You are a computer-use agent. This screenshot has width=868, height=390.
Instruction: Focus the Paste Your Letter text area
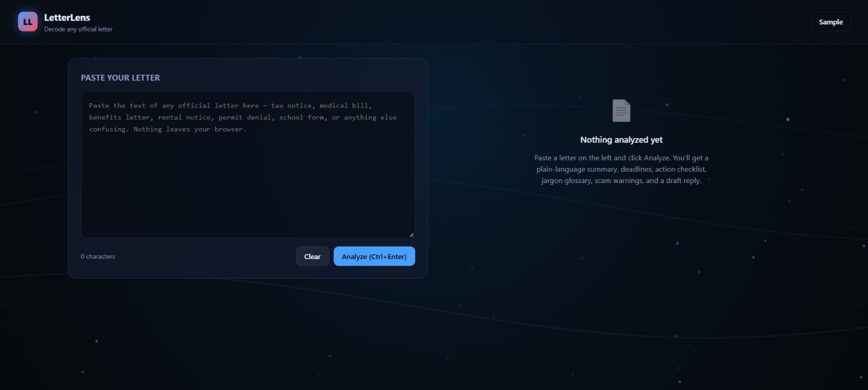248,165
